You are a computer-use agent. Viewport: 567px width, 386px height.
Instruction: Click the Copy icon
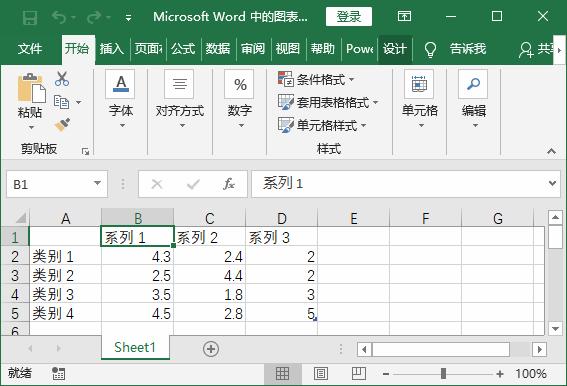pos(61,102)
